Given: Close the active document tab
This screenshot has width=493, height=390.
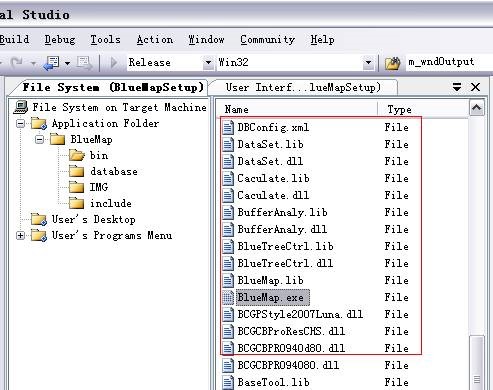Looking at the screenshot, I should pos(475,87).
